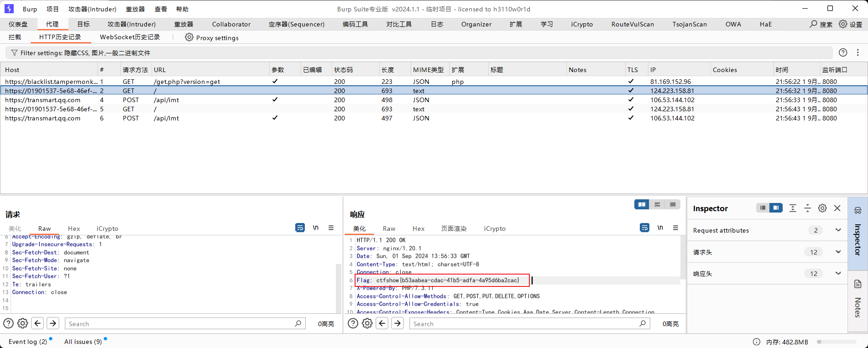Open request search settings gear
The width and height of the screenshot is (868, 348).
pyautogui.click(x=23, y=323)
